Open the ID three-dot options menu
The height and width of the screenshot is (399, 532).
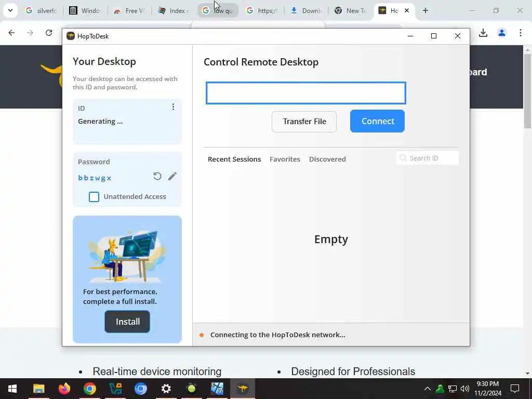pyautogui.click(x=173, y=107)
